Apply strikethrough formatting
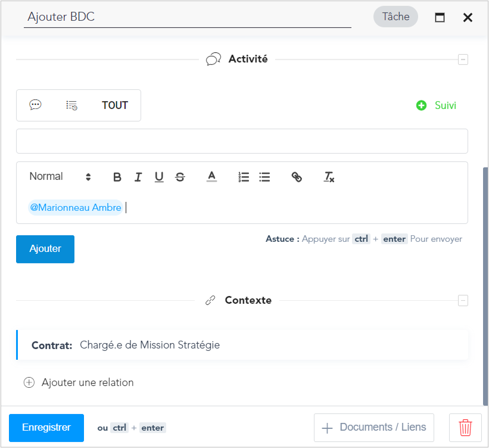 (180, 177)
